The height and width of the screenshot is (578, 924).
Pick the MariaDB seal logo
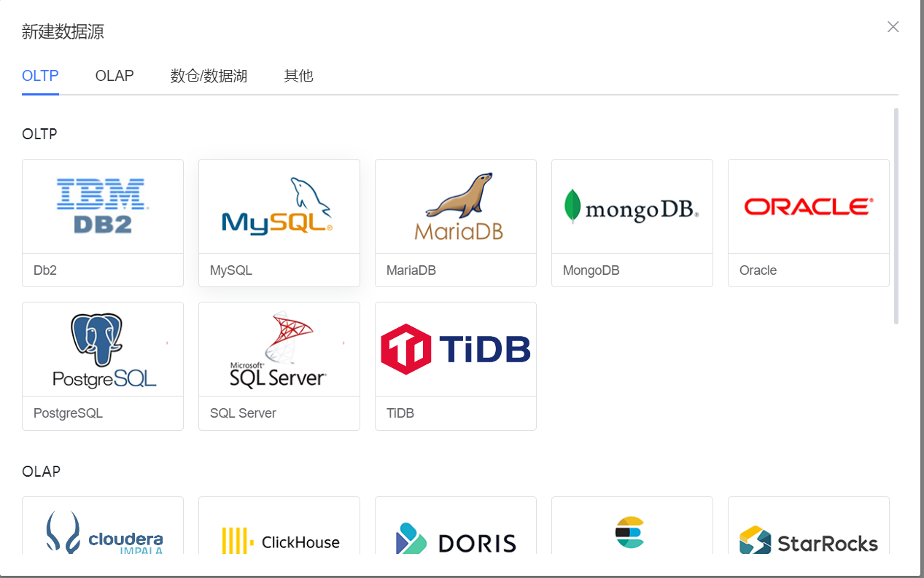(x=459, y=206)
